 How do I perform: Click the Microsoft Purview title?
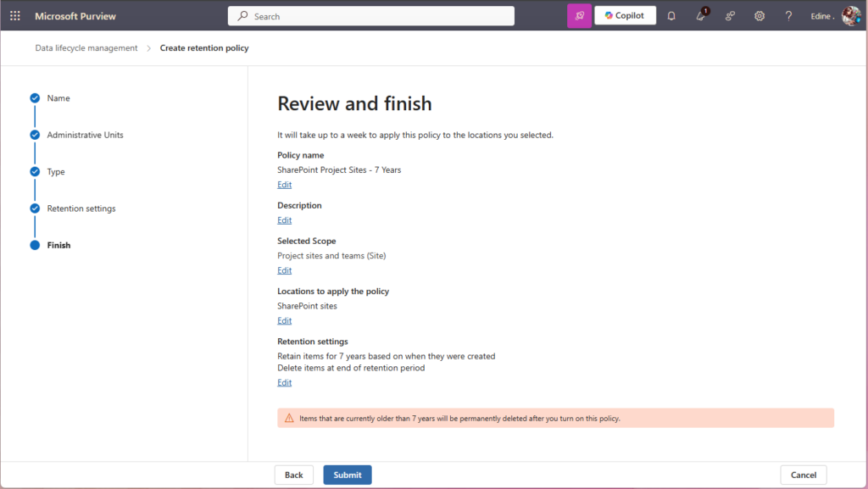pos(75,16)
